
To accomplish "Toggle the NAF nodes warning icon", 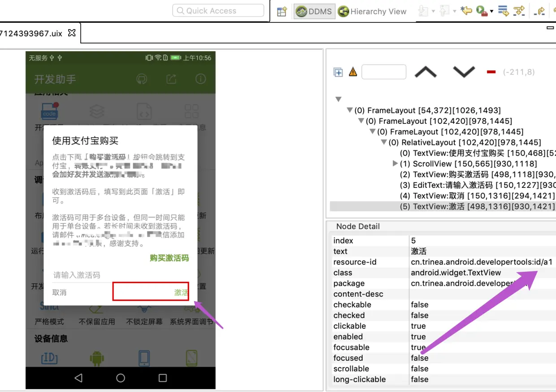I will click(353, 72).
